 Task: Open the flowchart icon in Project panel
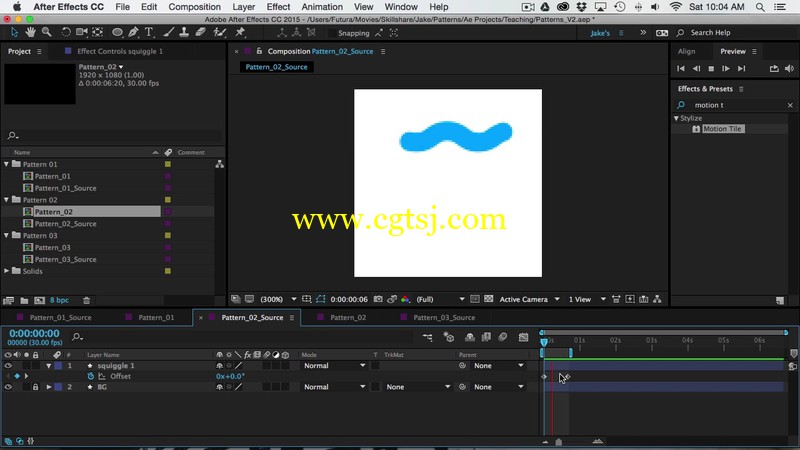coord(219,164)
